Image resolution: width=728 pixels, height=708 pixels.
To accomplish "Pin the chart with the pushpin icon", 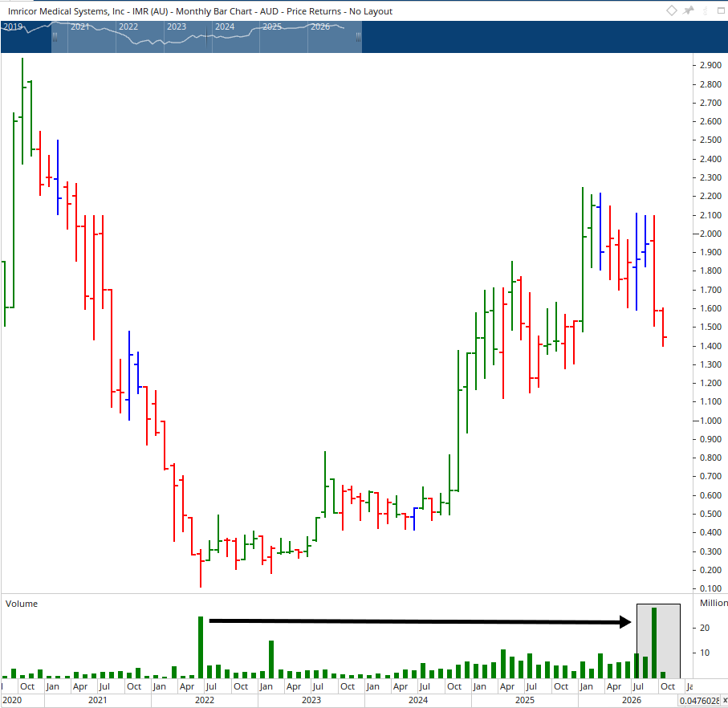I will [x=688, y=10].
